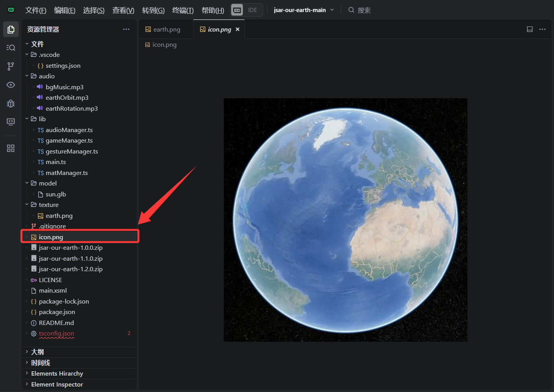Collapse the audio folder
This screenshot has width=554, height=392.
pos(46,76)
